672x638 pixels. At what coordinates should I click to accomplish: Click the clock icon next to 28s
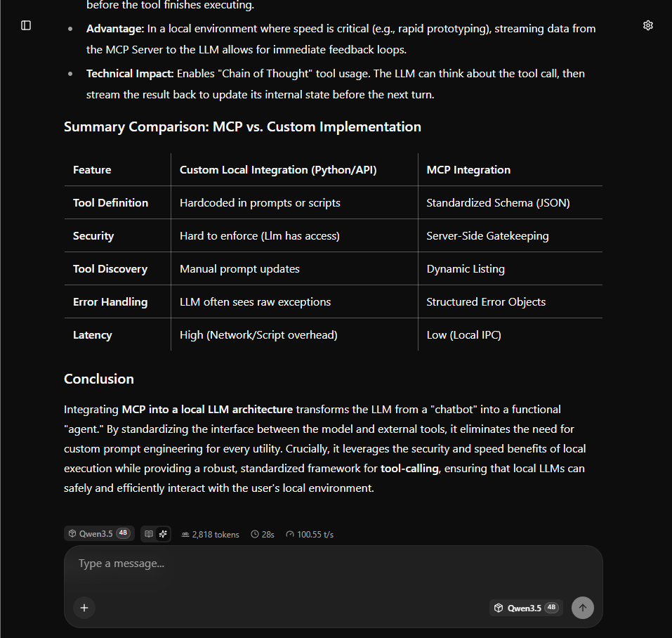tap(255, 534)
